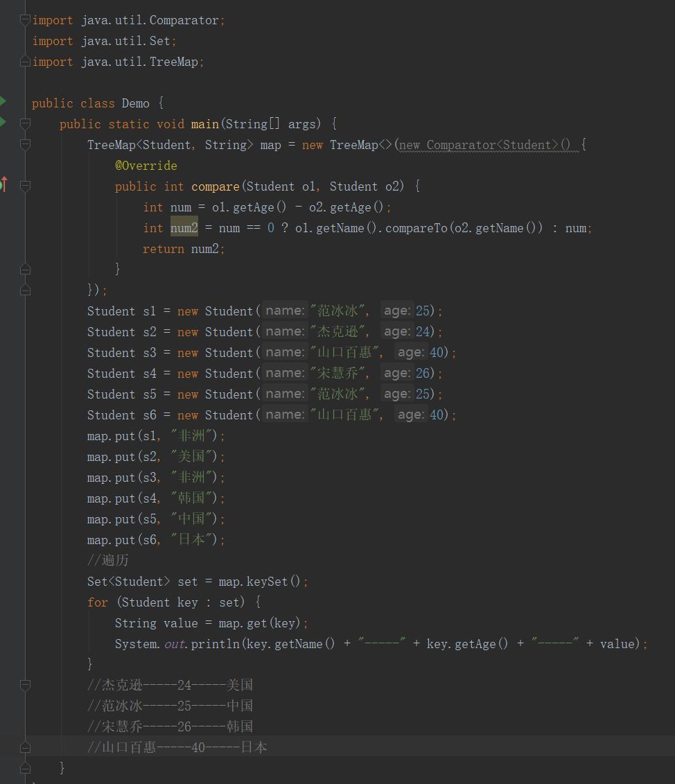Click variable s6 declaration
Viewport: 675px width, 784px height.
(x=150, y=415)
